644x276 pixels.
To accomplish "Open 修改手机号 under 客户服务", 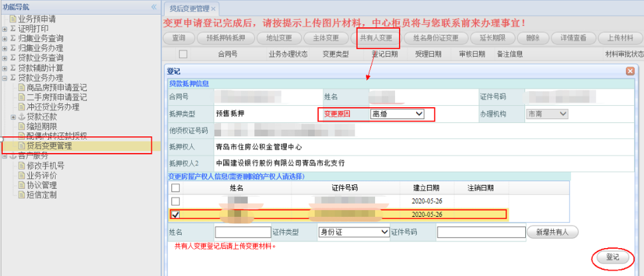I will [x=45, y=166].
